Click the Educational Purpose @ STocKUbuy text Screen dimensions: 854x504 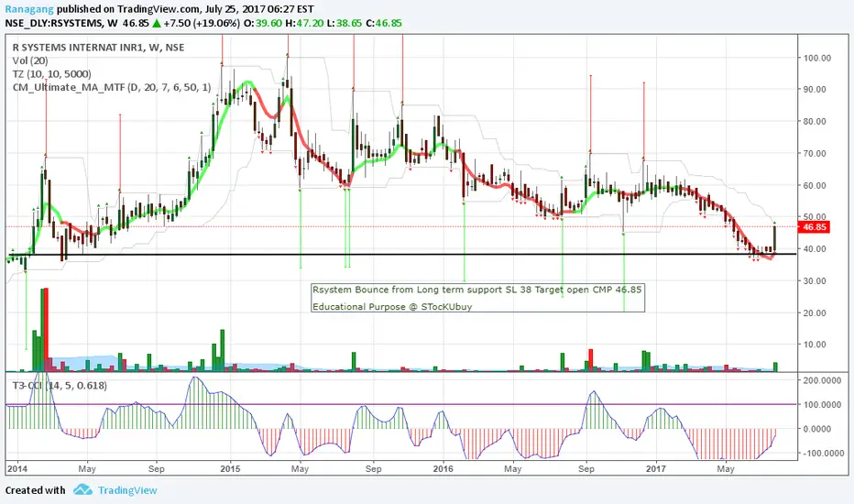(392, 306)
